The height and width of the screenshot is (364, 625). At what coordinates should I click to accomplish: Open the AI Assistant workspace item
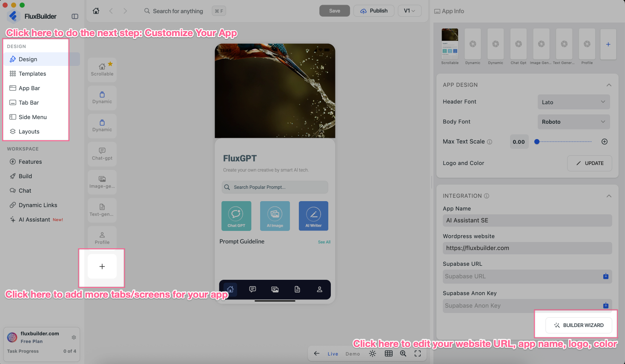42,219
